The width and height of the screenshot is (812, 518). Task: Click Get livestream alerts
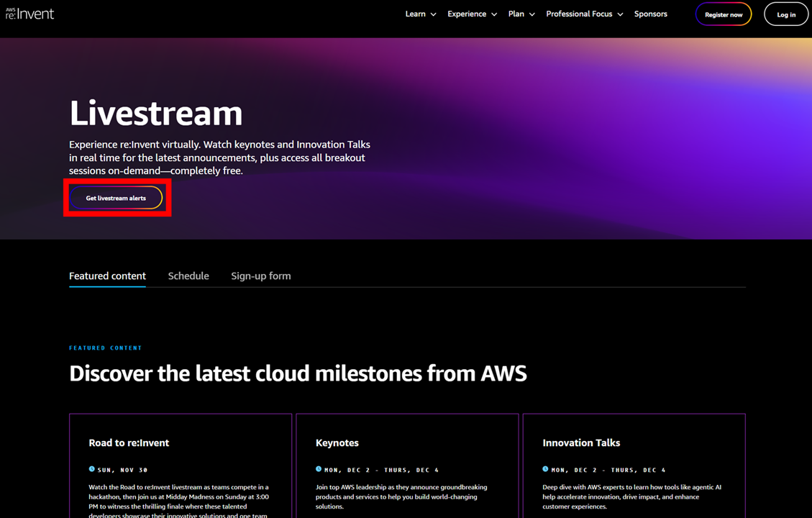click(116, 198)
